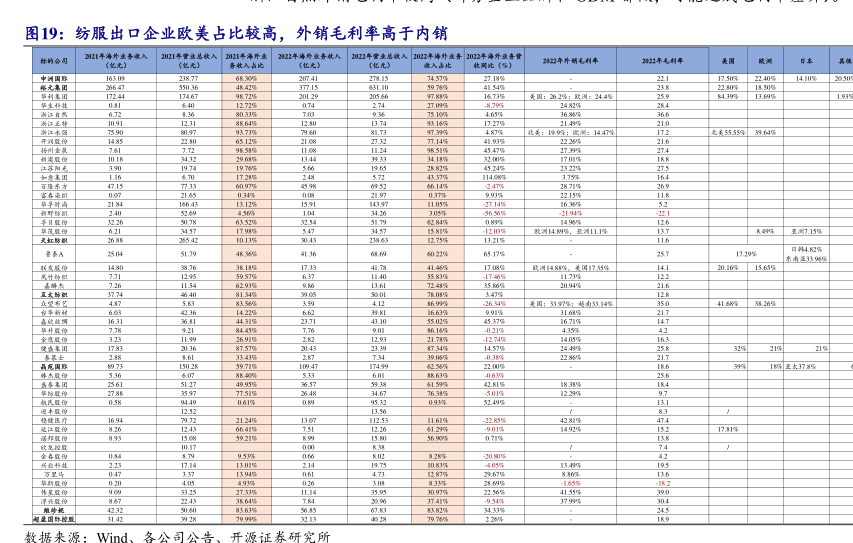Click the value '89.73'

click(115, 366)
